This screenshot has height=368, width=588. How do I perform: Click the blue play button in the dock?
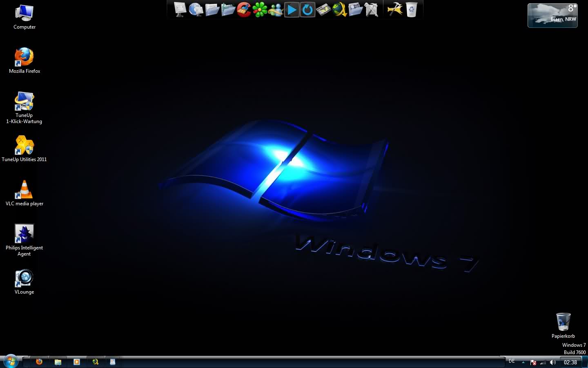click(x=292, y=9)
